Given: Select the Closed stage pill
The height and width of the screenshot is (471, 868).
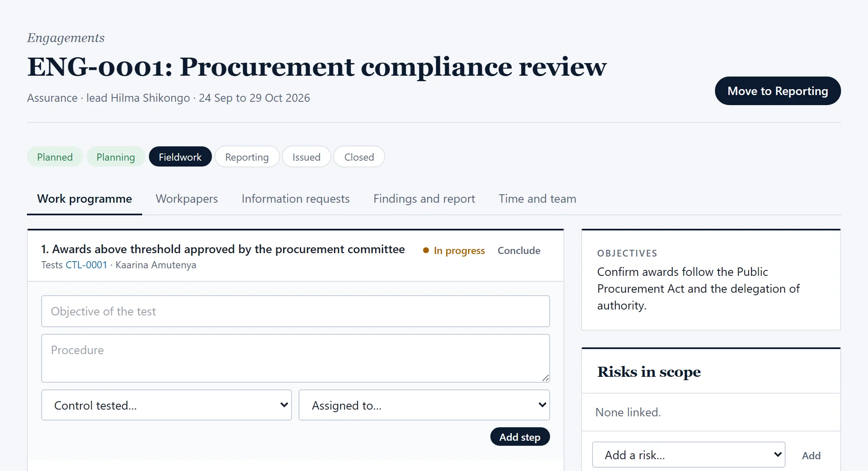Looking at the screenshot, I should coord(359,157).
